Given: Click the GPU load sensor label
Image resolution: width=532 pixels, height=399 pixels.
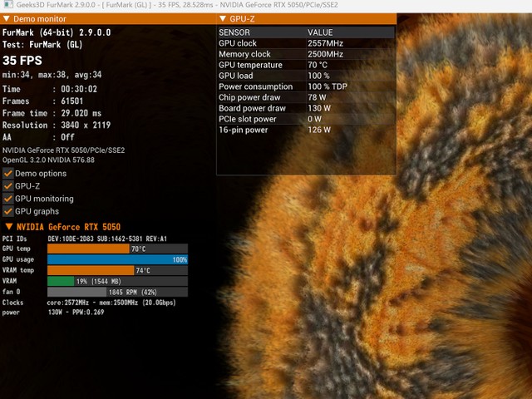Looking at the screenshot, I should pyautogui.click(x=236, y=76).
